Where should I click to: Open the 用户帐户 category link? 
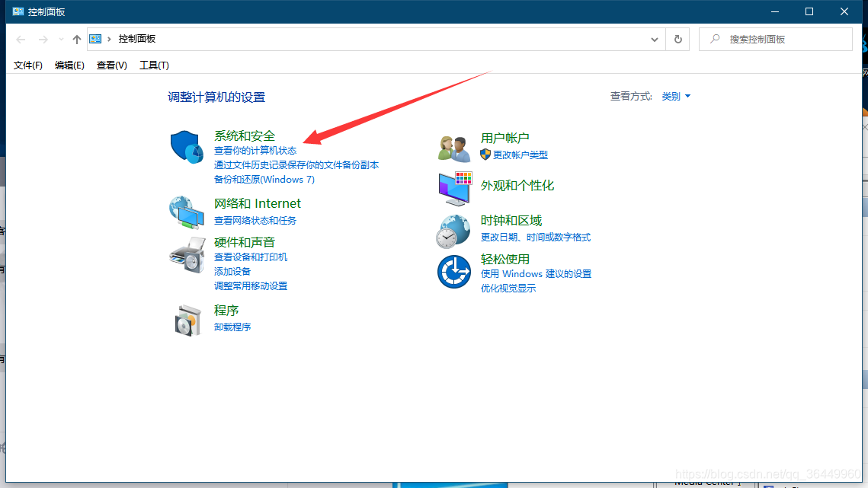pos(504,138)
